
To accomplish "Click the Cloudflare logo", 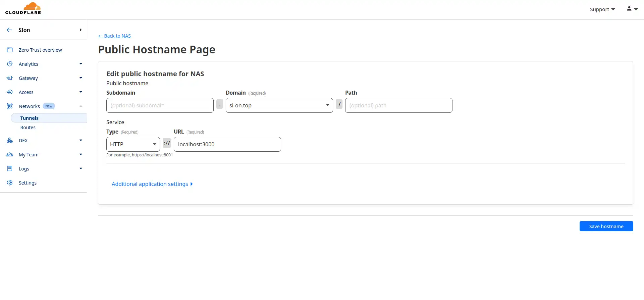I will [23, 9].
